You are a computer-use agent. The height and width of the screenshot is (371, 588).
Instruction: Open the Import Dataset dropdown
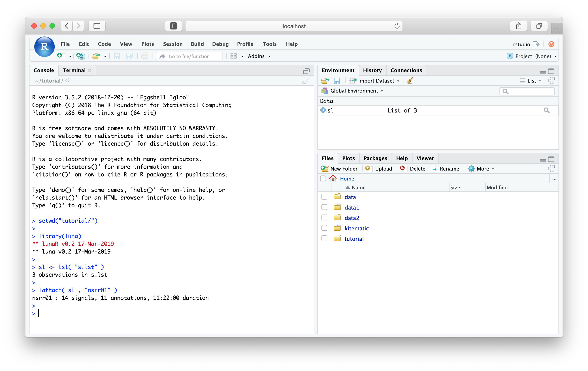[374, 81]
